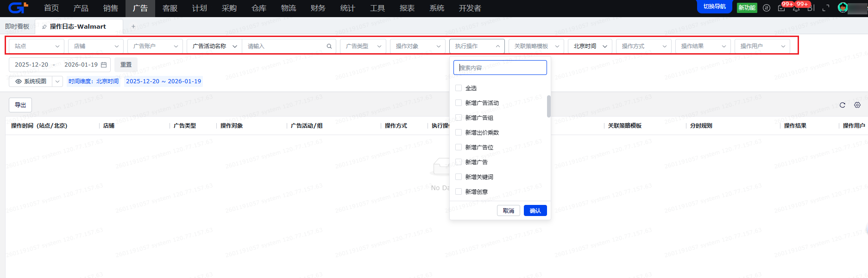
Task: Open the task inbox icon with 99+ badge
Action: tap(781, 8)
